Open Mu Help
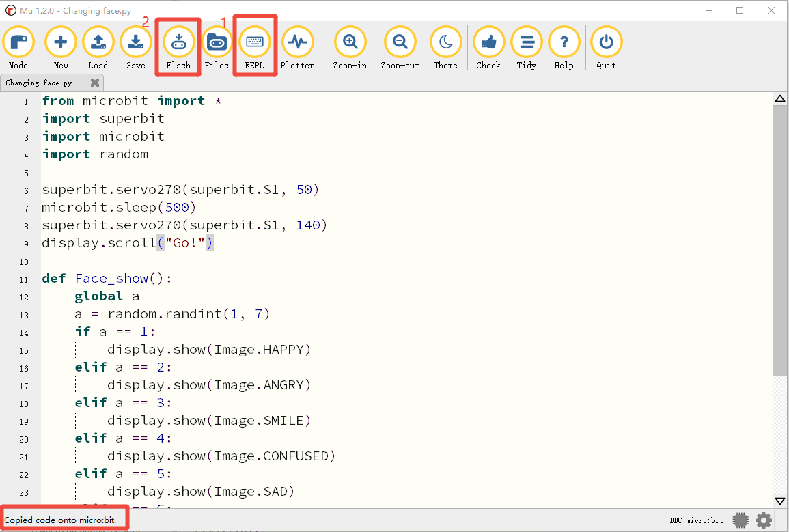This screenshot has width=789, height=532. tap(564, 48)
